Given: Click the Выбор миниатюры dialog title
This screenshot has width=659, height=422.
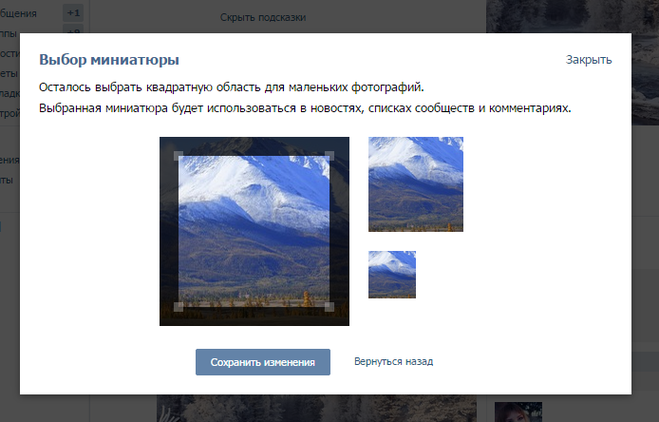Looking at the screenshot, I should (109, 60).
